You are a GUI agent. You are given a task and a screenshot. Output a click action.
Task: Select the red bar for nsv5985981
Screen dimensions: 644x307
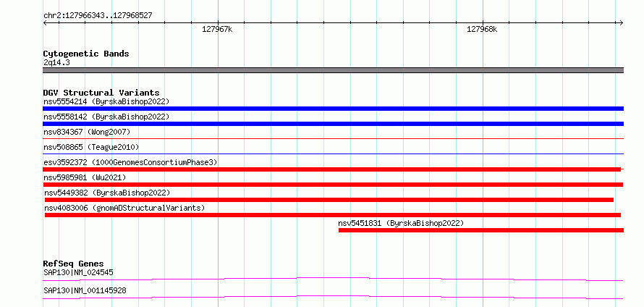(x=333, y=185)
